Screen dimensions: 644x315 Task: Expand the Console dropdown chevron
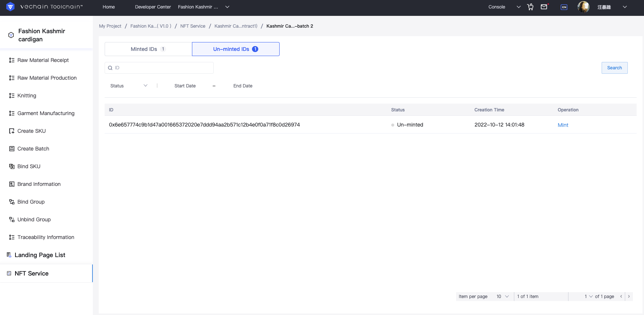tap(519, 7)
